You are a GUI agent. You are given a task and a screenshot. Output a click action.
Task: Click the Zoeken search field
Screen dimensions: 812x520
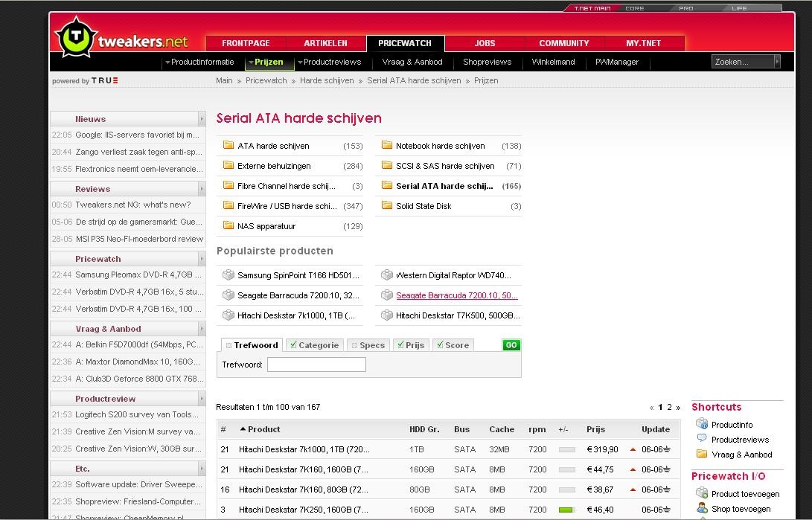click(743, 61)
